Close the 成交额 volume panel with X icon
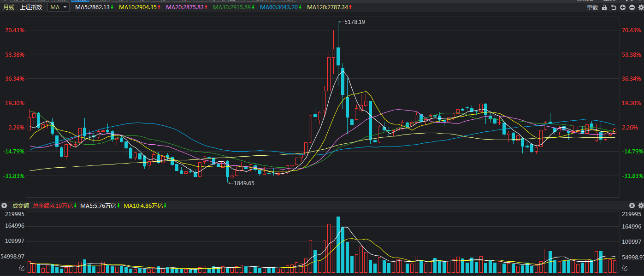This screenshot has height=276, width=644. pos(632,206)
